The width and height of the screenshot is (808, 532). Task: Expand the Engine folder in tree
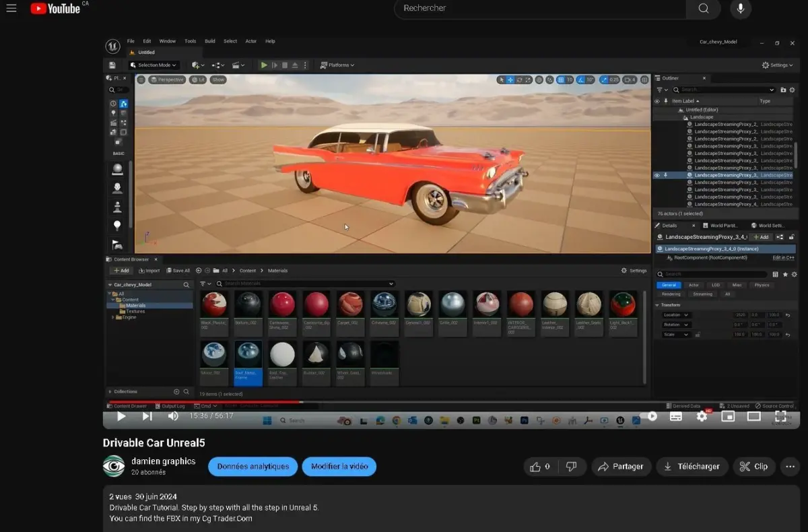[x=112, y=317]
